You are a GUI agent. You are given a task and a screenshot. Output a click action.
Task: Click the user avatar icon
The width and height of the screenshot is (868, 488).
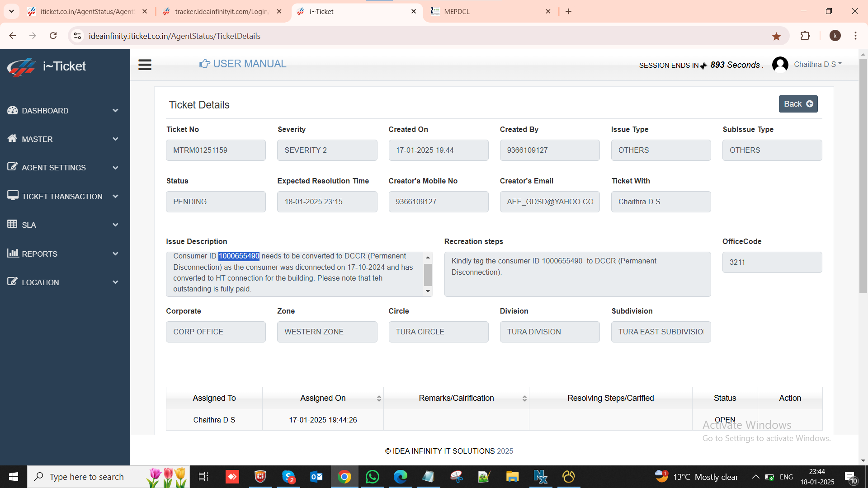(x=780, y=65)
